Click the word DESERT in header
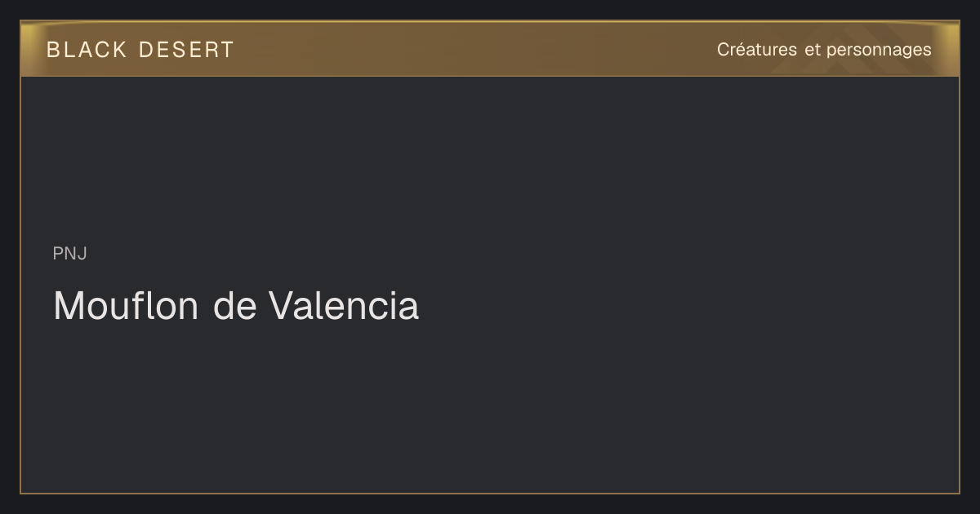Screen dimensions: 980x514 (x=186, y=50)
